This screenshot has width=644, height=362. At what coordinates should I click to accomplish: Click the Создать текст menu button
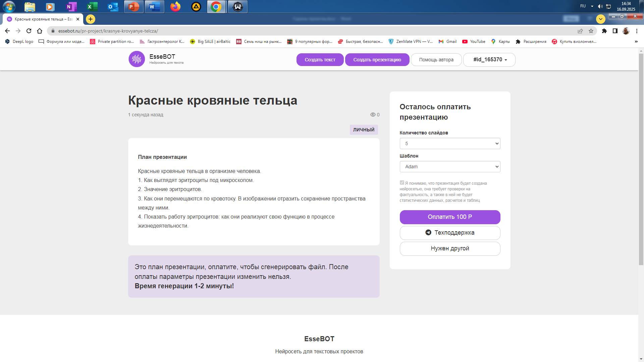coord(320,60)
